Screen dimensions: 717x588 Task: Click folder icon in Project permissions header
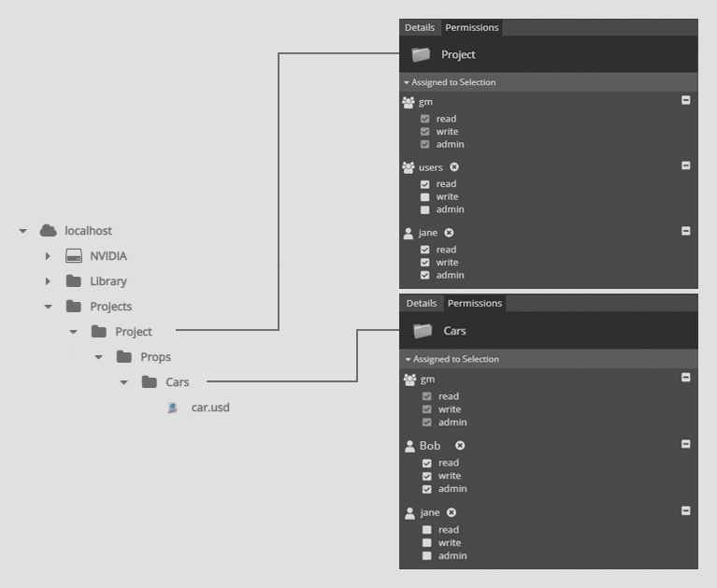[421, 54]
